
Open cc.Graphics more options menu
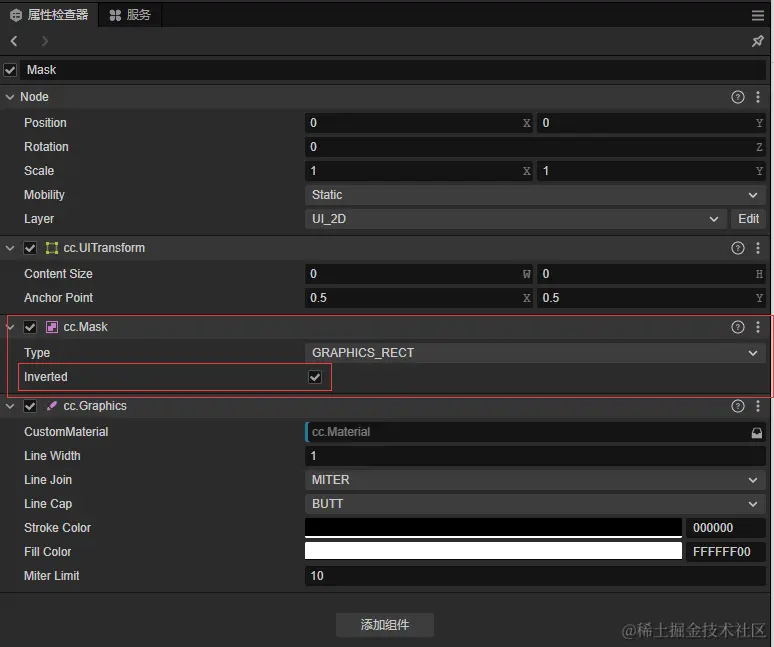758,406
